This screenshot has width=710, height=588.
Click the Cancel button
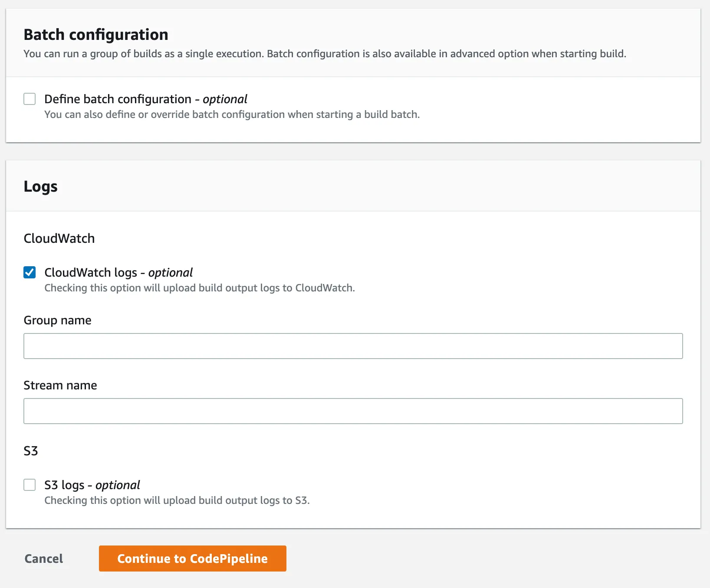pos(44,559)
